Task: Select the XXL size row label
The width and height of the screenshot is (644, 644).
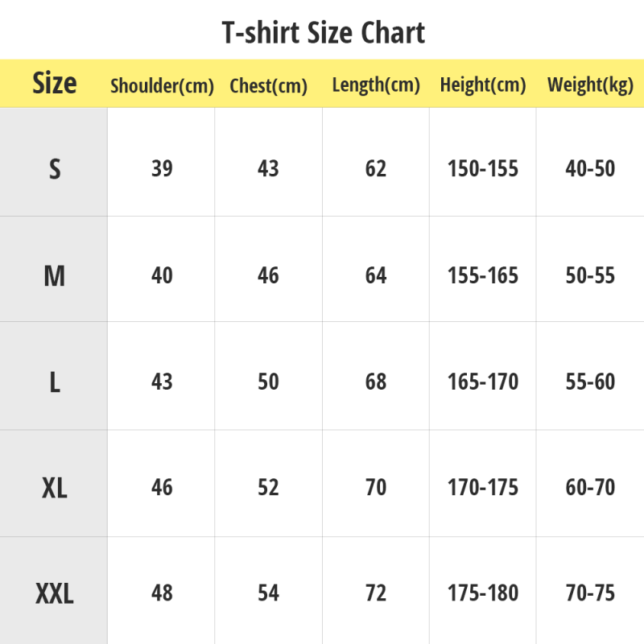Action: tap(54, 594)
